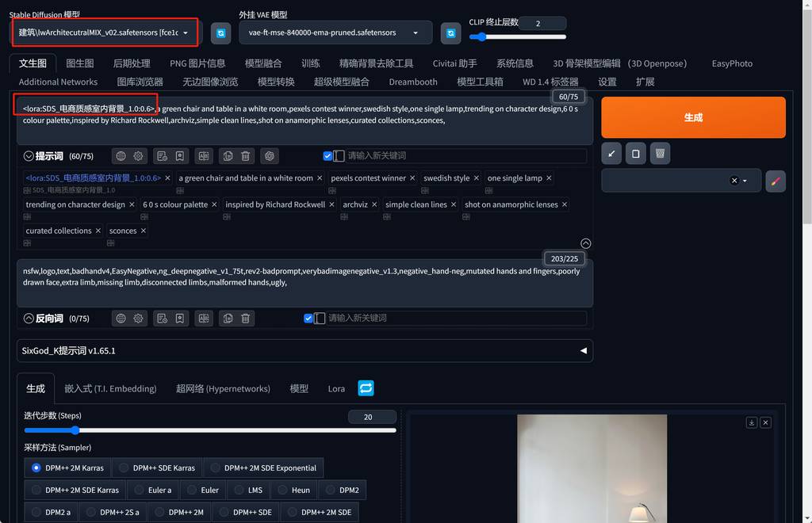Click the arrow icon to read last generation parameters
Image resolution: width=812 pixels, height=523 pixels.
tap(611, 153)
